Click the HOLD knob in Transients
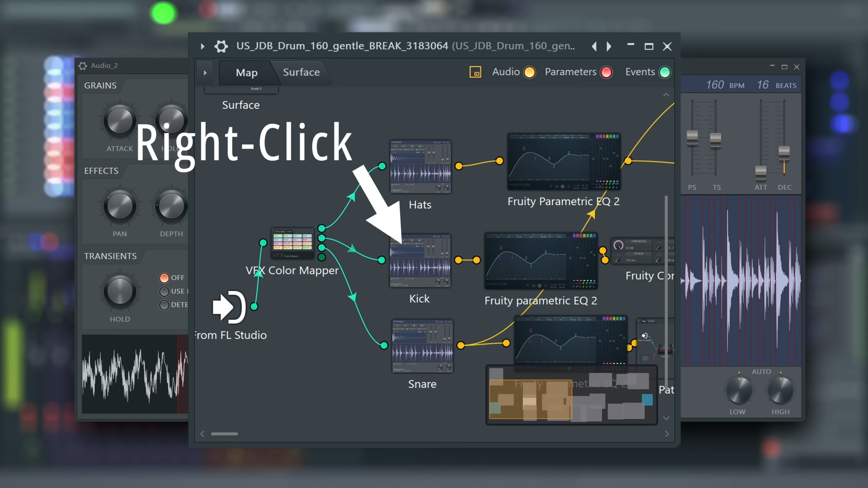 (x=120, y=291)
